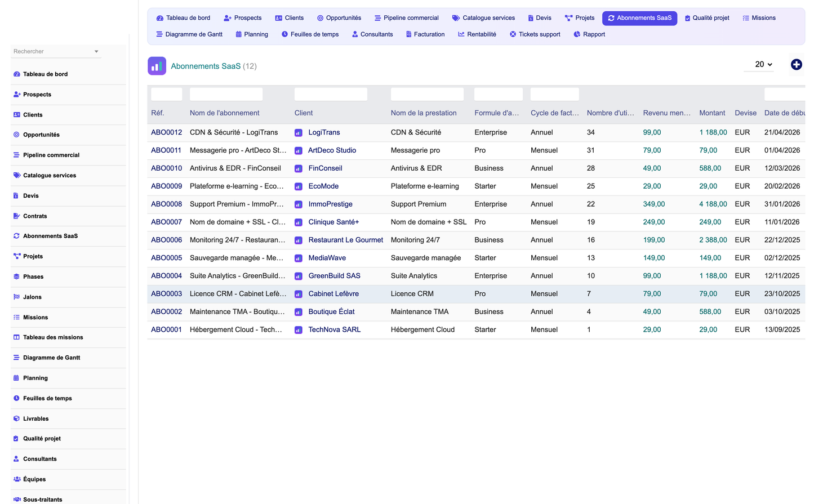Click the Phases layers icon in sidebar
Image resolution: width=814 pixels, height=504 pixels.
tap(16, 276)
